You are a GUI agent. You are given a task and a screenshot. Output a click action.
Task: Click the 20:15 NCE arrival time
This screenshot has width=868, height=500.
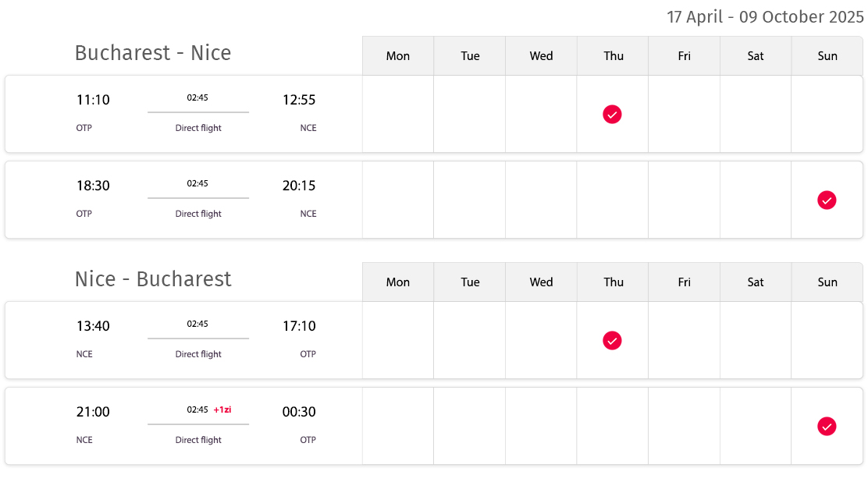click(x=299, y=186)
